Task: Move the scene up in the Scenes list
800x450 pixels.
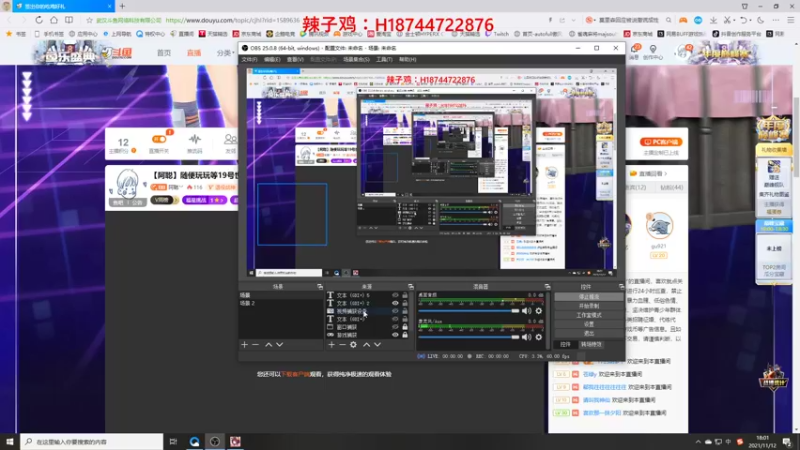Action: [x=268, y=345]
